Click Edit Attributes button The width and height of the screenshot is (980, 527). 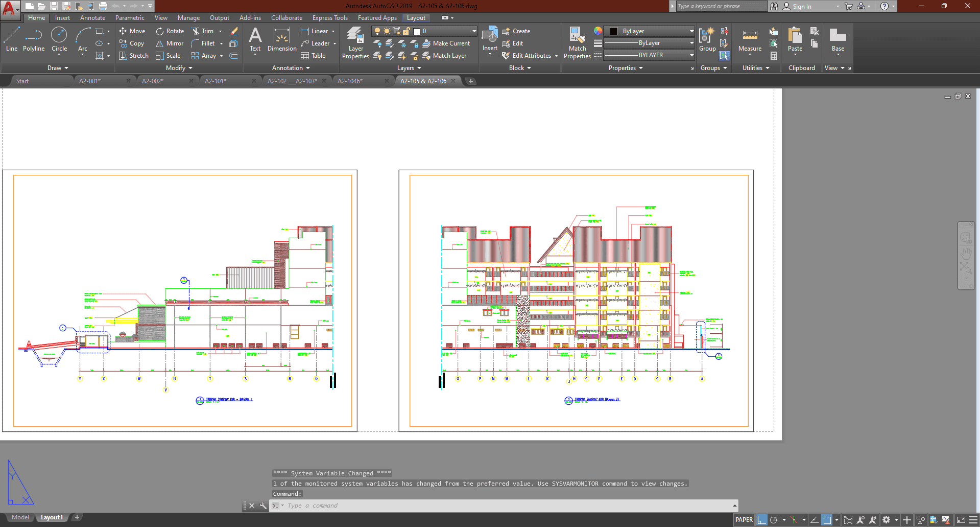527,56
